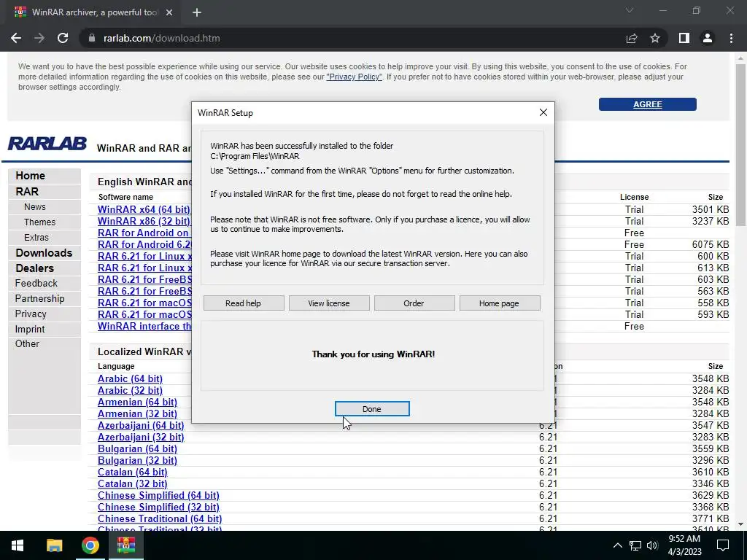747x560 pixels.
Task: Click the Azerbaijani (32 bit) download link
Action: pos(141,437)
